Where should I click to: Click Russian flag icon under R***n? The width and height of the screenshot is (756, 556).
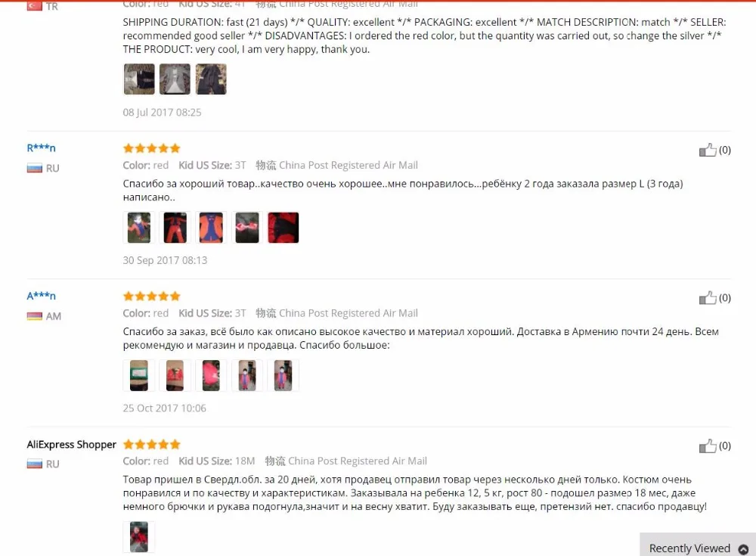[35, 169]
